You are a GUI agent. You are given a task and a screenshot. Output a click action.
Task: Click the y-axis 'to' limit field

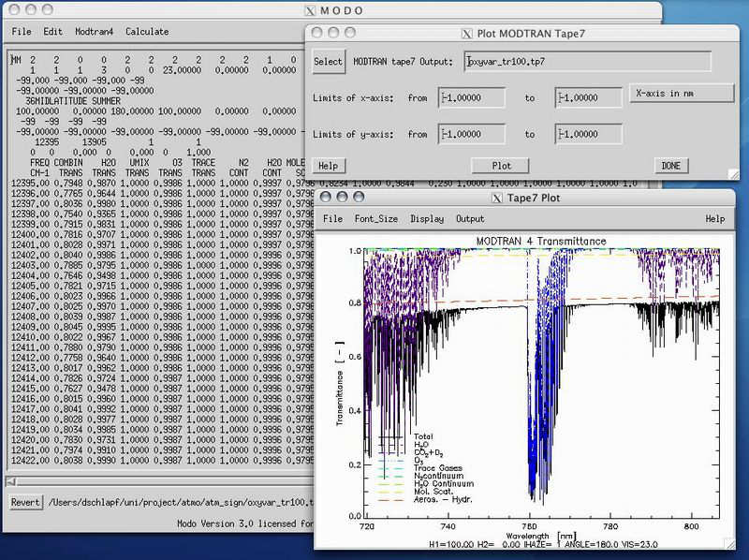point(588,134)
